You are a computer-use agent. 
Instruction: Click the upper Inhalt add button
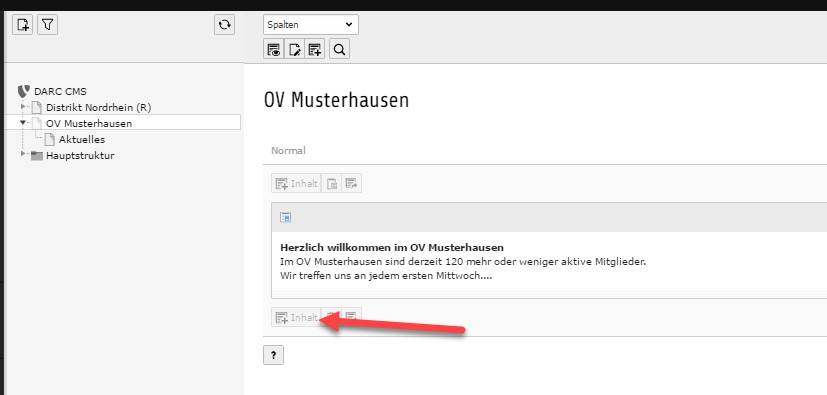click(x=296, y=184)
